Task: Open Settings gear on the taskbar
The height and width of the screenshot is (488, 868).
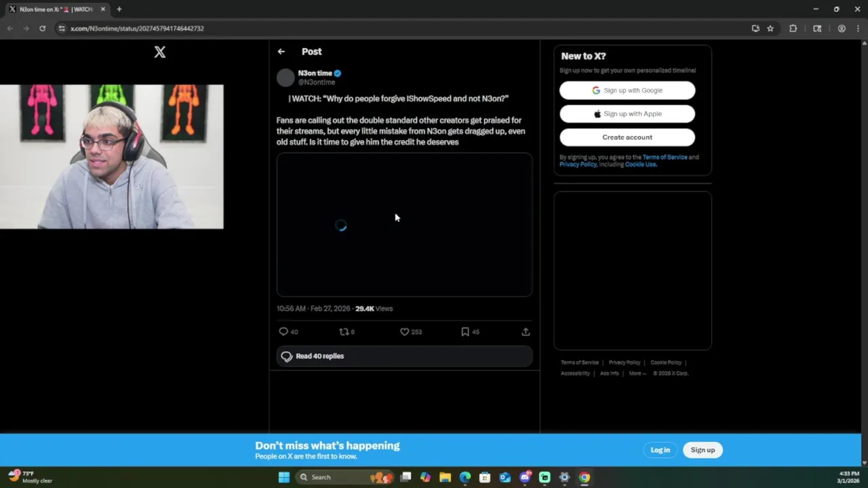Action: click(564, 477)
